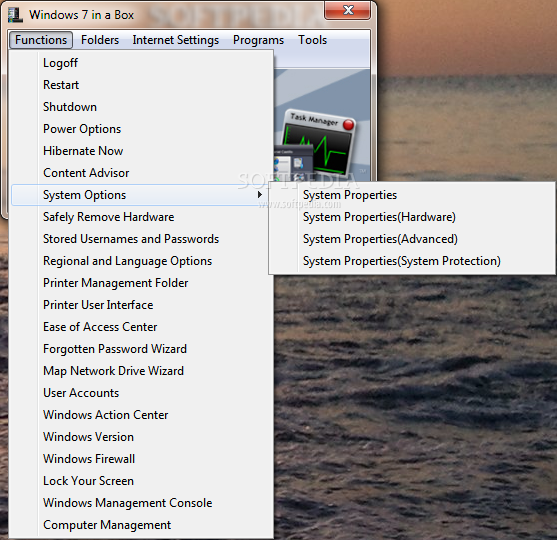Screen dimensions: 557x540
Task: Choose Lock Your Screen
Action: click(x=142, y=481)
